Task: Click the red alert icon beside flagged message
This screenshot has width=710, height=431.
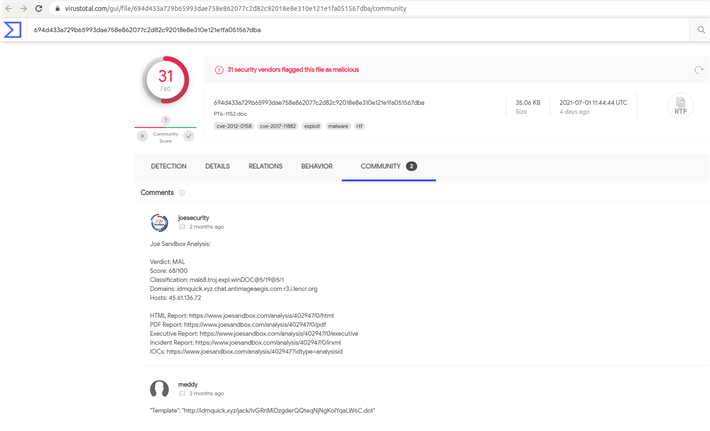Action: tap(219, 70)
